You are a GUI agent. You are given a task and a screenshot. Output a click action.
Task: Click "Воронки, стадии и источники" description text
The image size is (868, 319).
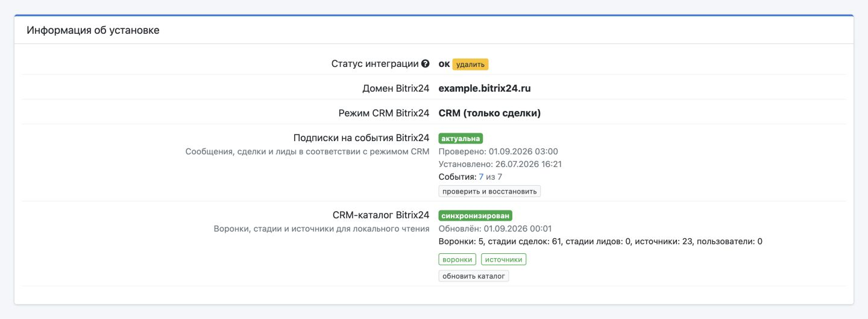321,229
